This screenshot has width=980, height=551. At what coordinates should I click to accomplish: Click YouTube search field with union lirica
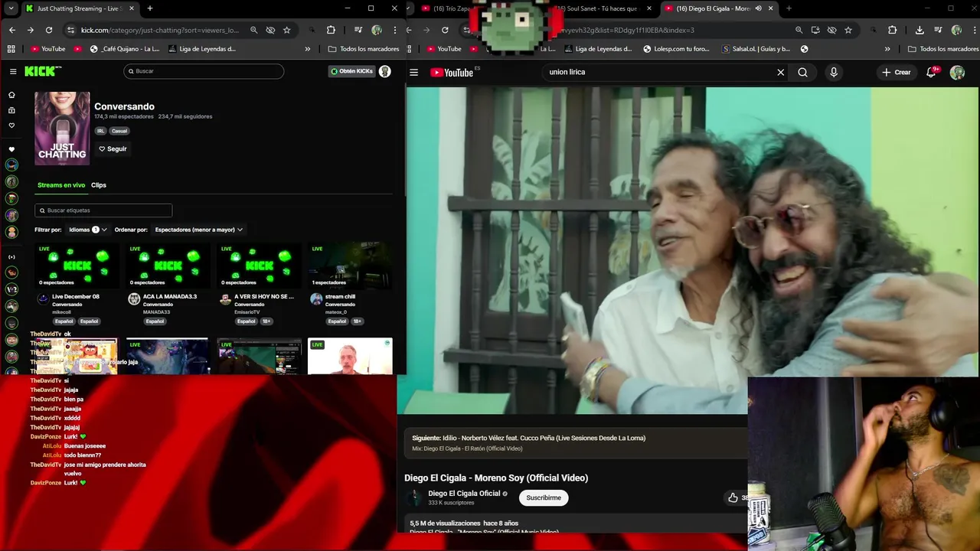click(x=658, y=73)
